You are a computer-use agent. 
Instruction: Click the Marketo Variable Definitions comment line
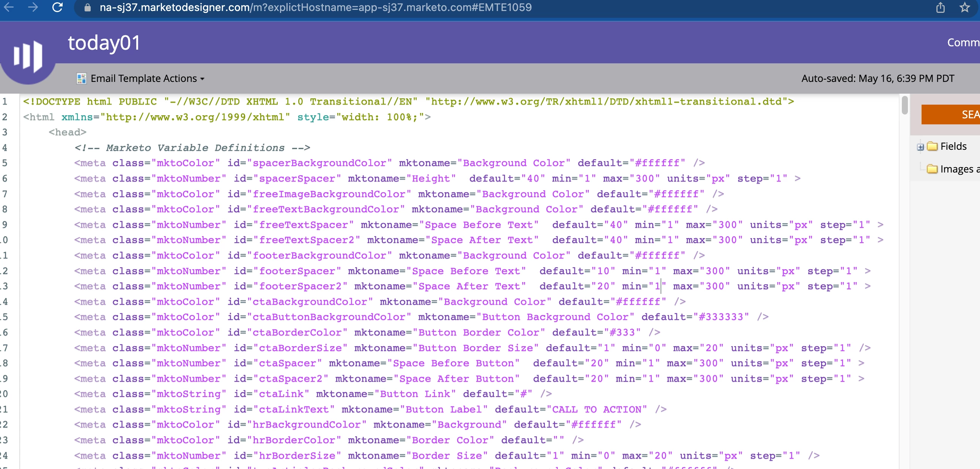[192, 147]
